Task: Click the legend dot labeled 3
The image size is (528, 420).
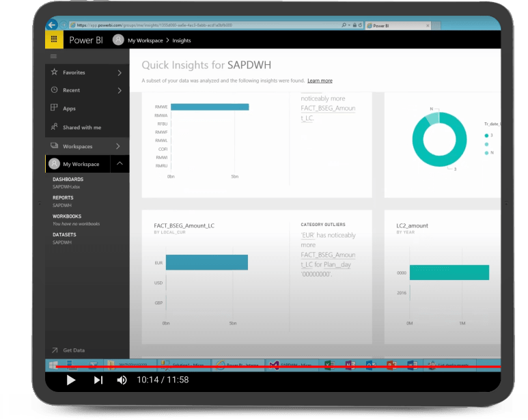Action: [486, 136]
